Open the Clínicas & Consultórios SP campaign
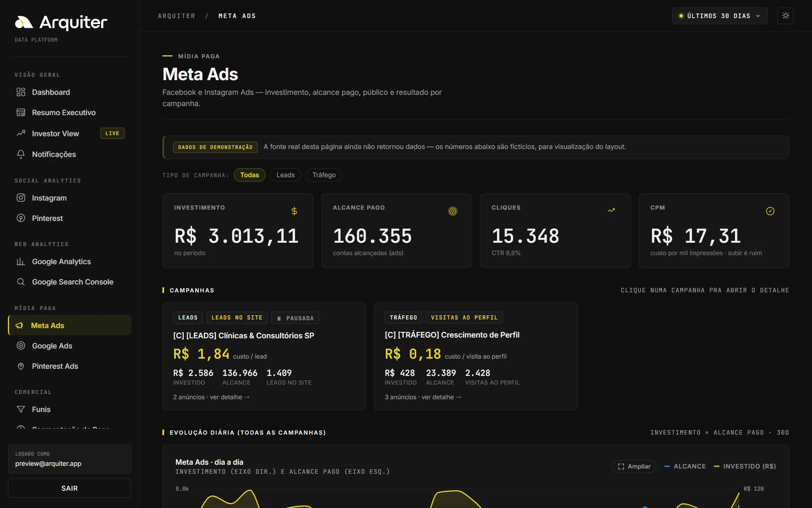Viewport: 812px width, 508px height. (x=244, y=335)
